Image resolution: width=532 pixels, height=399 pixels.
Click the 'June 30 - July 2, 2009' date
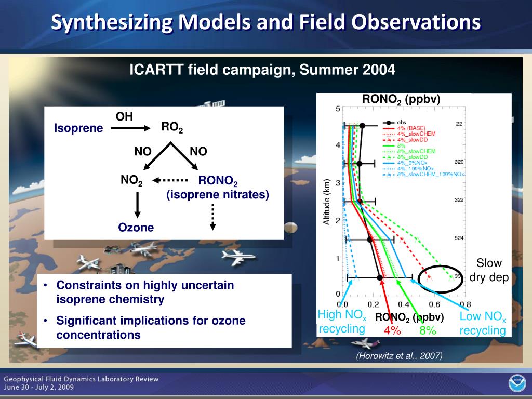point(38,387)
